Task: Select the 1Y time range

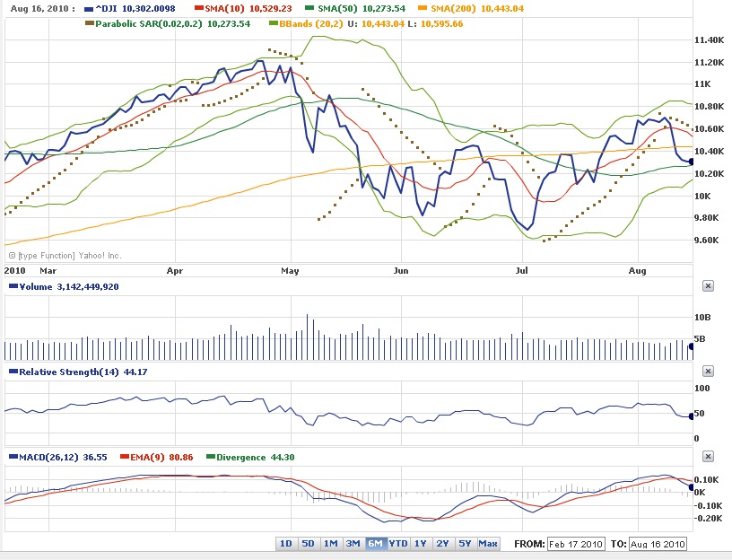Action: [421, 543]
